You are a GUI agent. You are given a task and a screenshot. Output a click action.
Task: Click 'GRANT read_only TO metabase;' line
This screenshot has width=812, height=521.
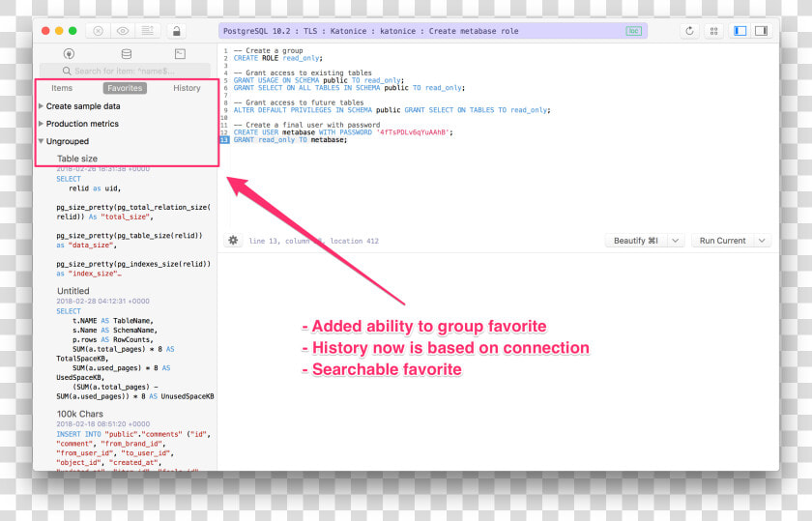291,140
